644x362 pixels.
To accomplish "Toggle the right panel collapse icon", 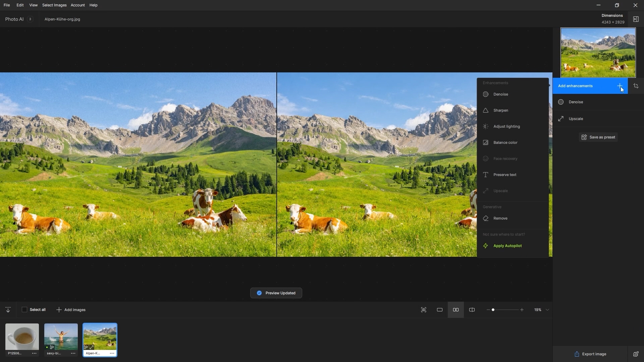I will point(636,19).
